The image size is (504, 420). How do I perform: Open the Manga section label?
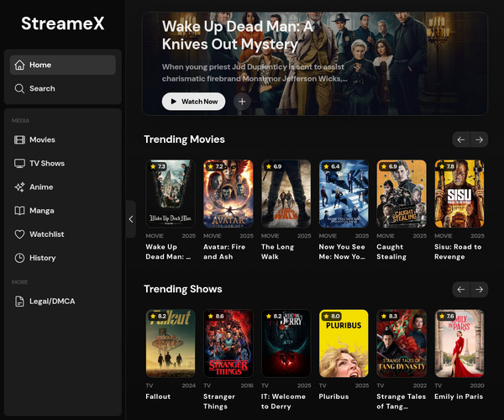(42, 211)
